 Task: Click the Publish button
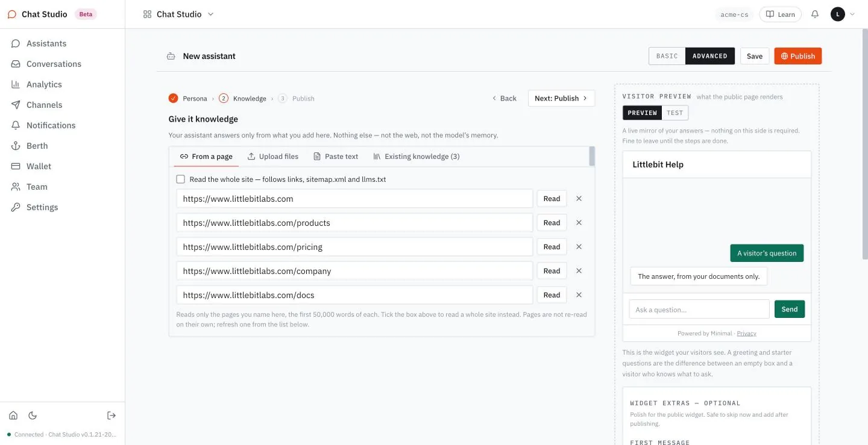(797, 56)
